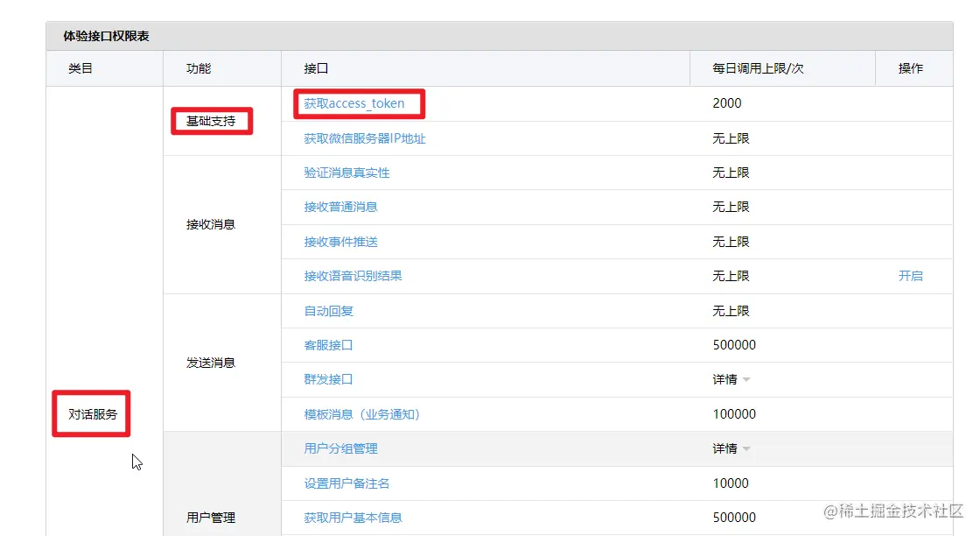980x536 pixels.
Task: Select 无上限 value in 接收事件推送 row
Action: (731, 242)
